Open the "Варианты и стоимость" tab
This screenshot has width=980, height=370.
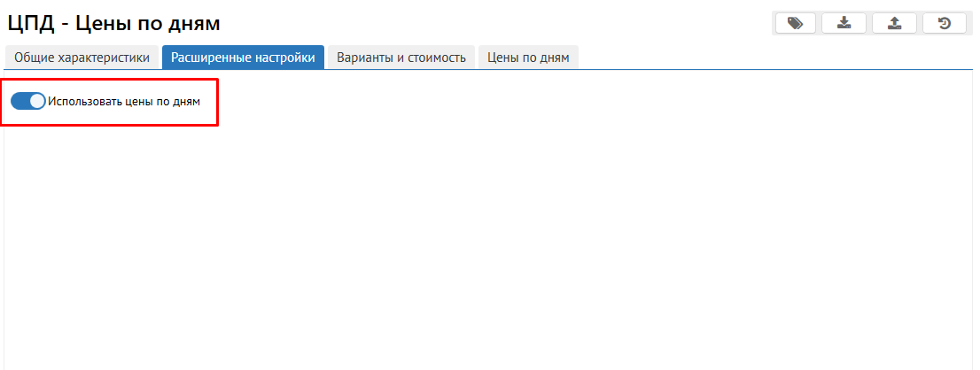click(401, 58)
